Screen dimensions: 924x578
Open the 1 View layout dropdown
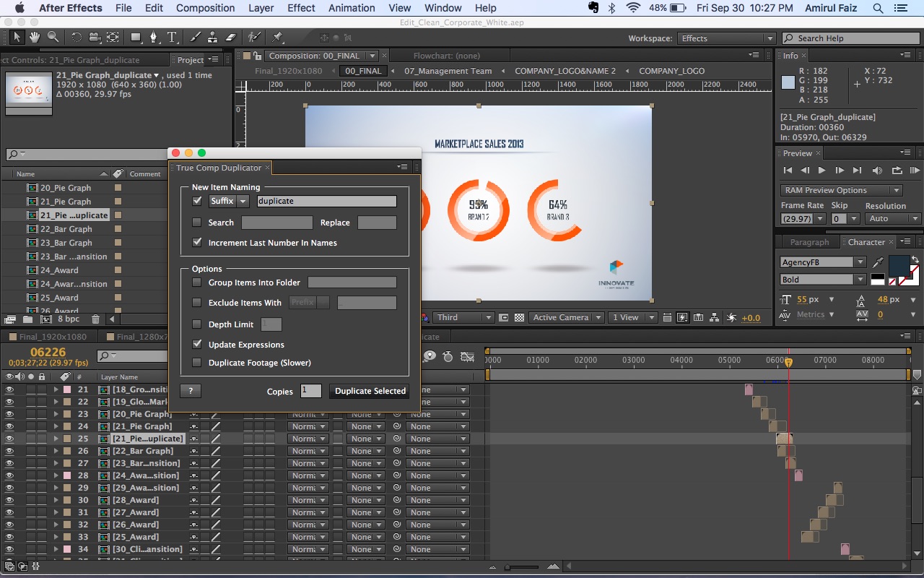click(633, 317)
